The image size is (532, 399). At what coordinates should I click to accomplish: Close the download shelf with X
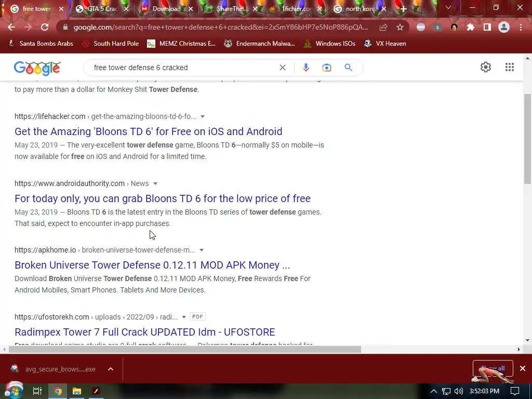tap(523, 368)
